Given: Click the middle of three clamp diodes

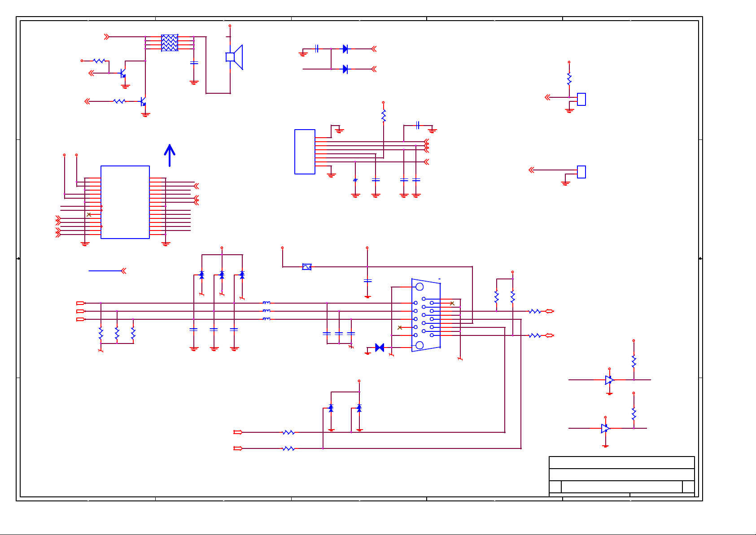Looking at the screenshot, I should [222, 274].
